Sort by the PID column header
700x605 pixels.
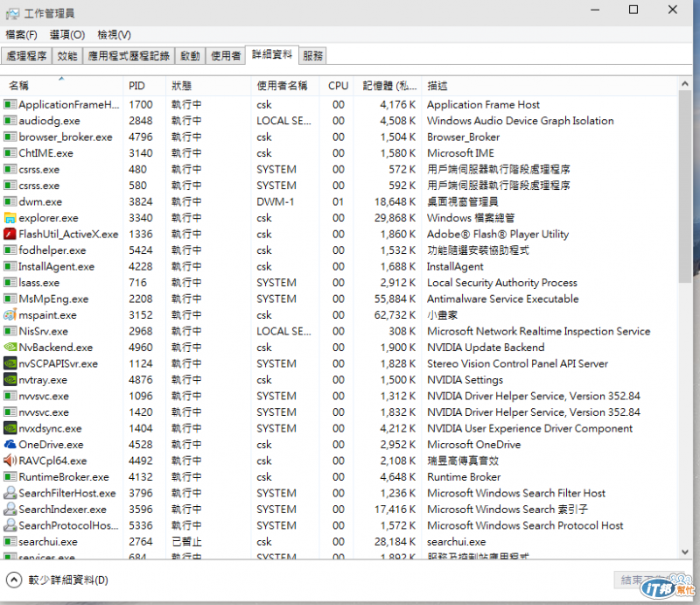143,86
